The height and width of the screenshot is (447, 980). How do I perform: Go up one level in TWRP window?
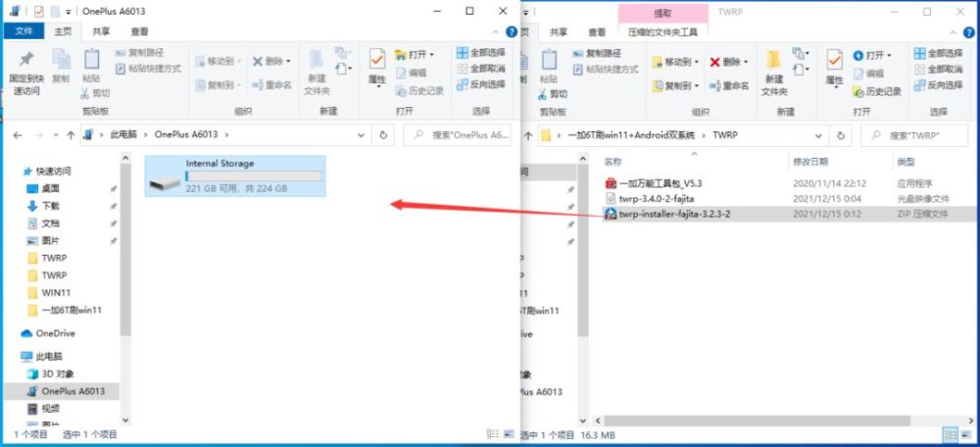pos(528,135)
